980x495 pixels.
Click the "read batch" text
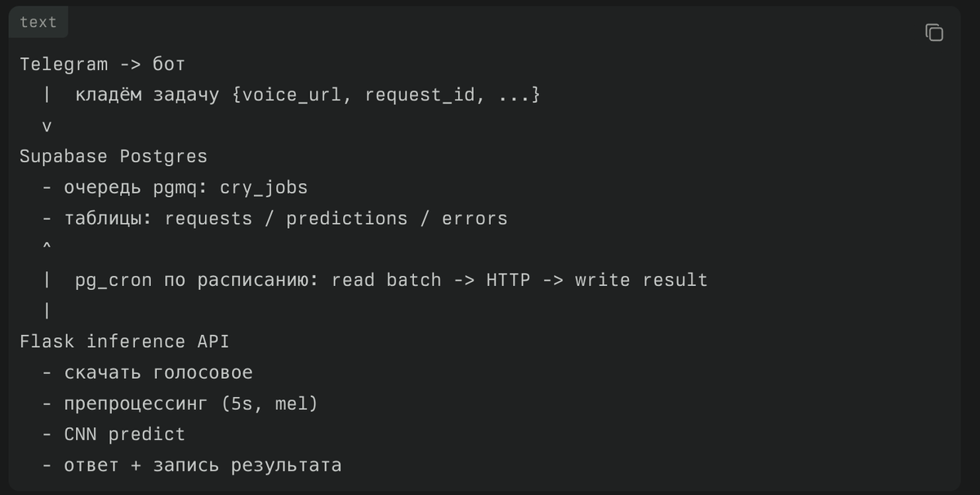pos(386,280)
